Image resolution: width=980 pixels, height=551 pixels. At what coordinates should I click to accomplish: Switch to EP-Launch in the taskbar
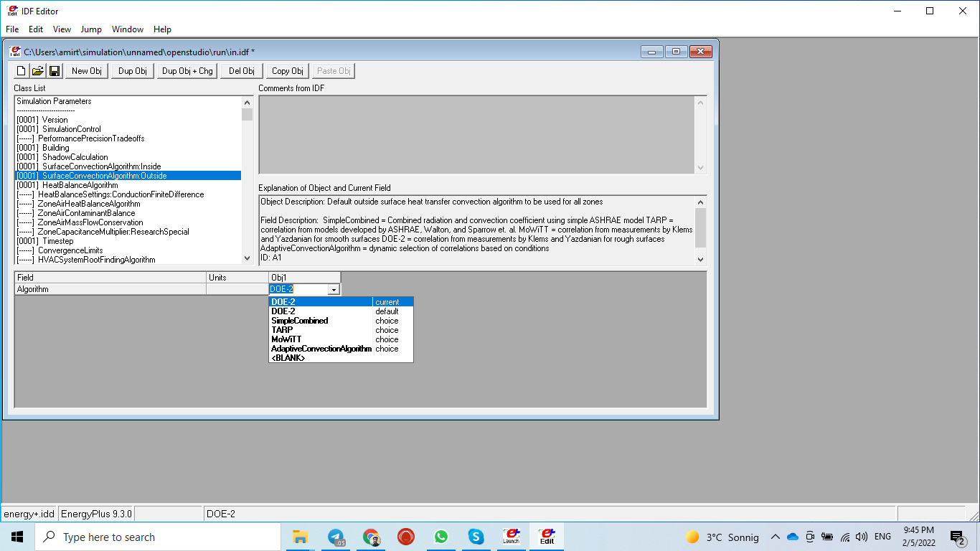511,537
